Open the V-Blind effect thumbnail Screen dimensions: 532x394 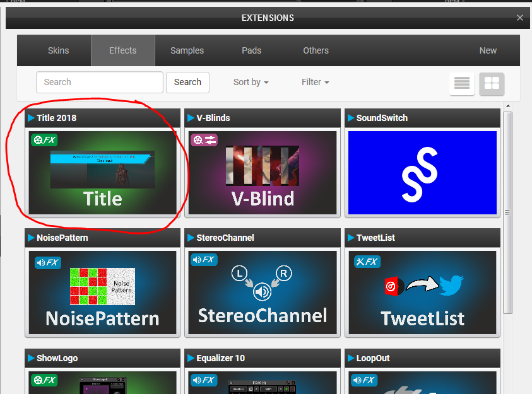point(263,173)
